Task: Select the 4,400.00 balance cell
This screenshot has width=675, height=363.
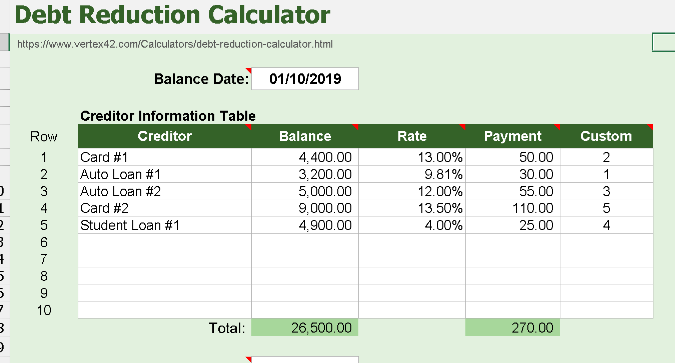Action: [305, 157]
